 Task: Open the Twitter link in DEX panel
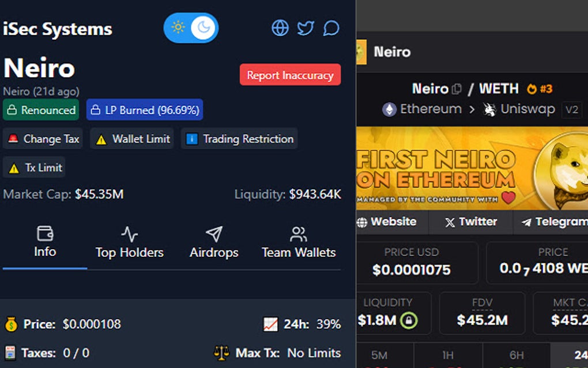coord(471,221)
